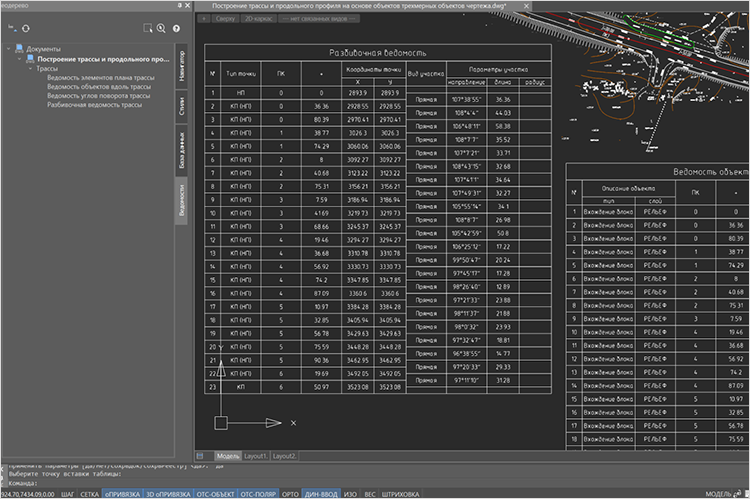The image size is (750, 499).
Task: Toggle СЕТКА grid display
Action: pyautogui.click(x=89, y=493)
